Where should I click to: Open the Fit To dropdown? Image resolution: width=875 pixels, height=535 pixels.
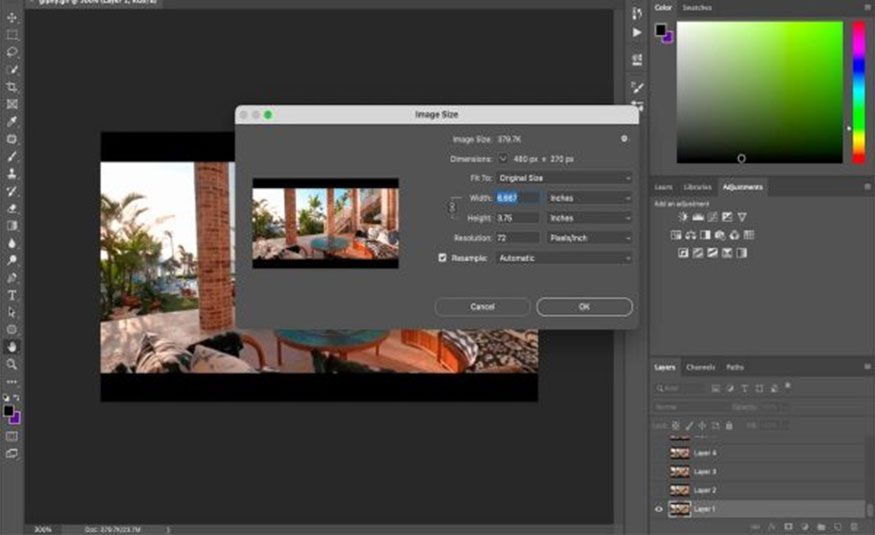[564, 178]
